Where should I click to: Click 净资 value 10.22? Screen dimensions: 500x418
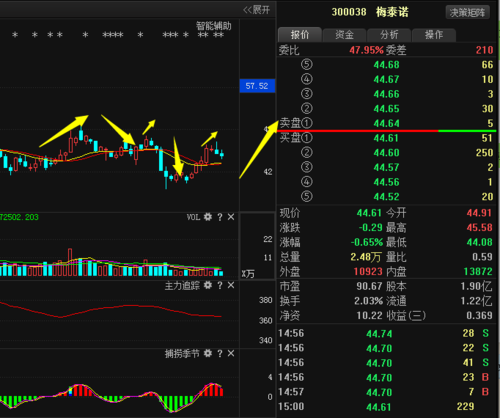(x=369, y=316)
